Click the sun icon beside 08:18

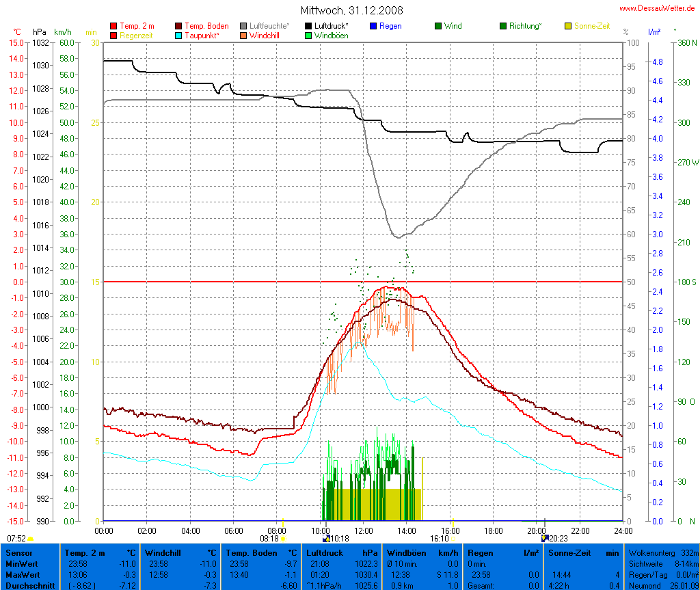tap(283, 539)
